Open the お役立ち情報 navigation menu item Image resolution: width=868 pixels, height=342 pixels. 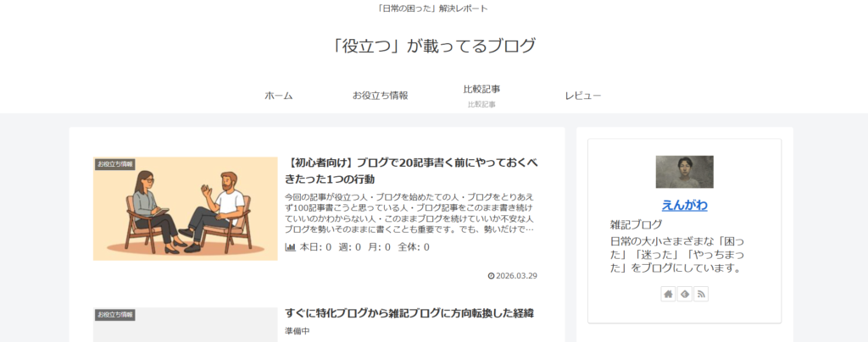coord(380,96)
